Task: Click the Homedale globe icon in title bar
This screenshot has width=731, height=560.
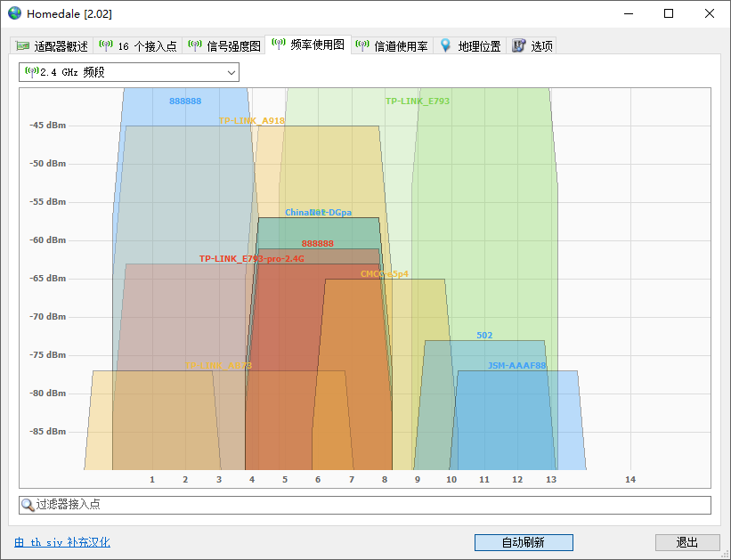Action: [x=14, y=14]
